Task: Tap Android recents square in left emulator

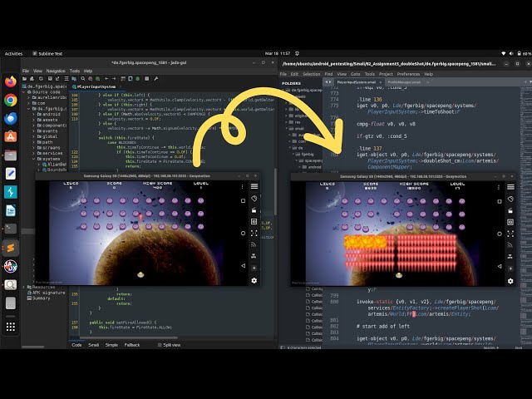Action: click(x=243, y=201)
